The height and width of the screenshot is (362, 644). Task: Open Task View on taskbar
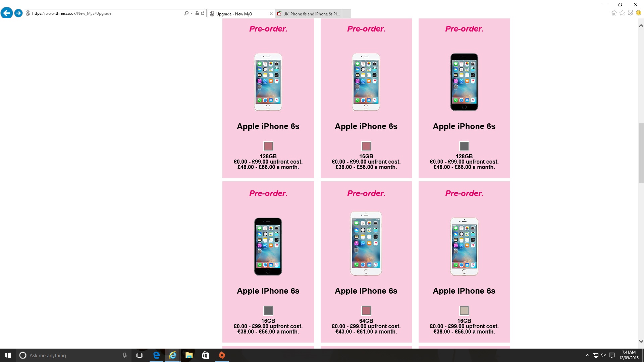click(x=140, y=355)
